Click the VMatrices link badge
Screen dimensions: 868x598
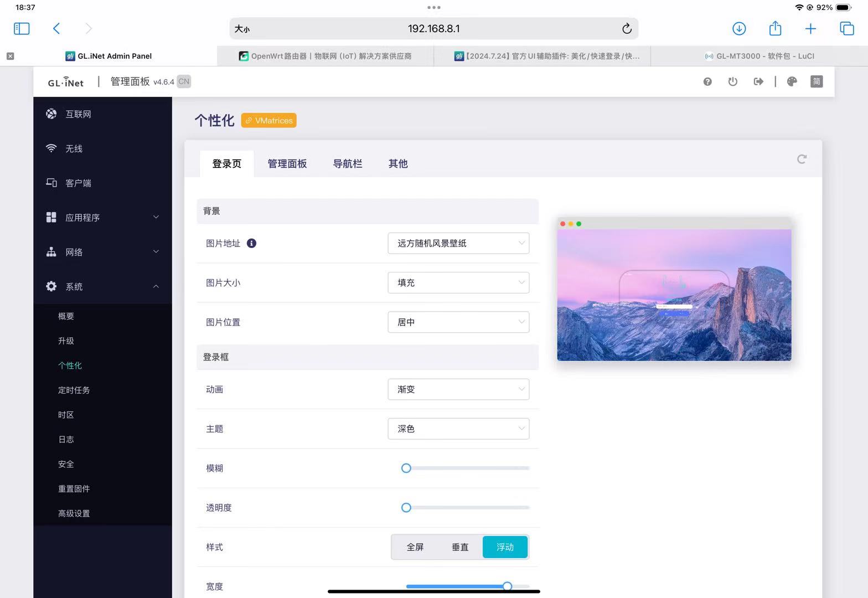pos(269,121)
